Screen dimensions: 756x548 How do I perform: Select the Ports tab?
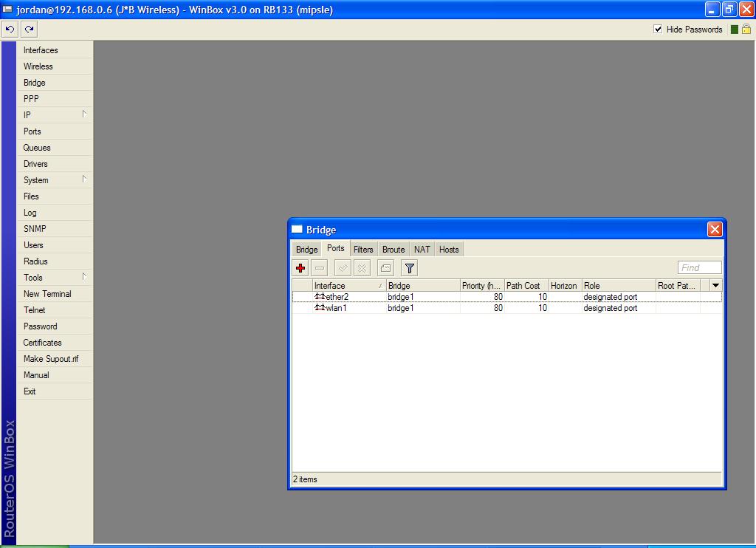point(336,248)
